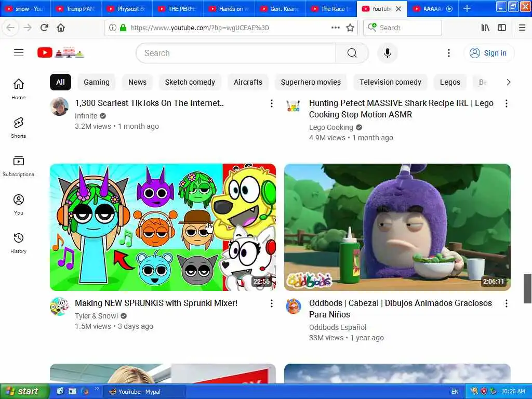Visit the Oddbods Español channel
The width and height of the screenshot is (532, 399).
[x=338, y=327]
